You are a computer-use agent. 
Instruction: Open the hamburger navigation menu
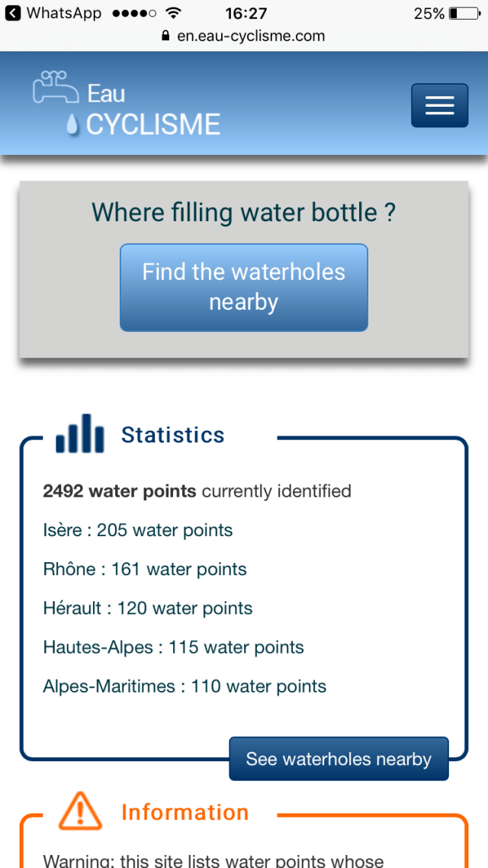coord(439,105)
